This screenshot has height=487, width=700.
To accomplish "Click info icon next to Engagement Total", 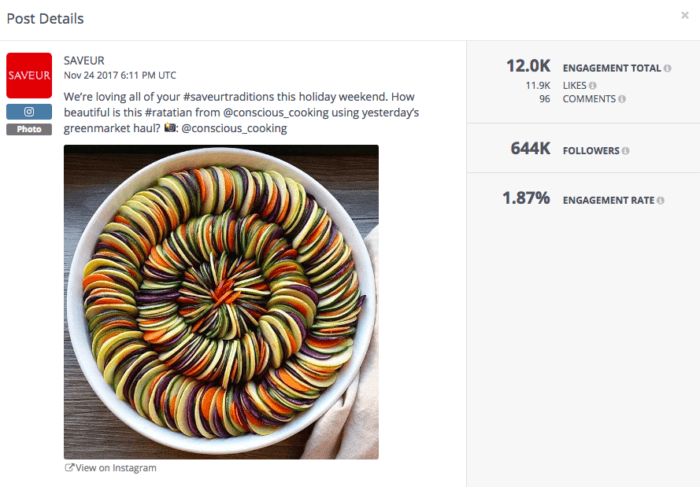I will [x=667, y=68].
